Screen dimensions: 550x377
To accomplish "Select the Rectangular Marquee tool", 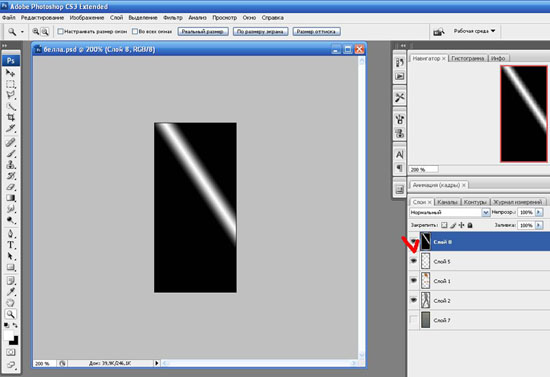I will pyautogui.click(x=11, y=84).
